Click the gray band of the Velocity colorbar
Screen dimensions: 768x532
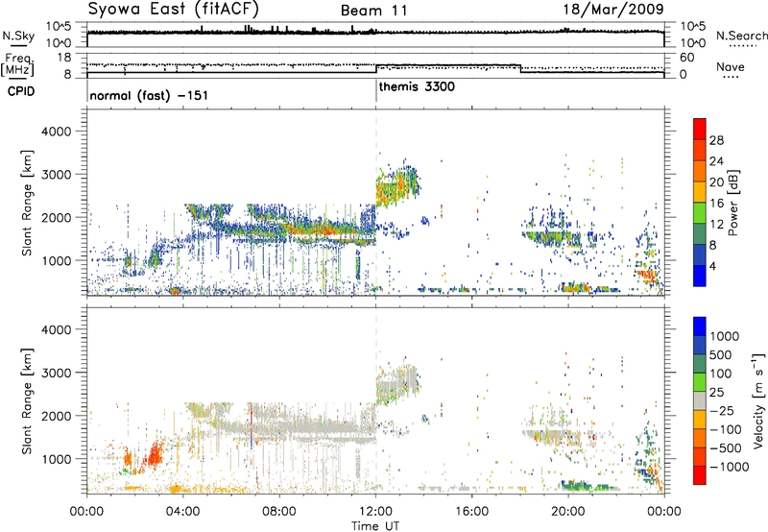tap(700, 400)
